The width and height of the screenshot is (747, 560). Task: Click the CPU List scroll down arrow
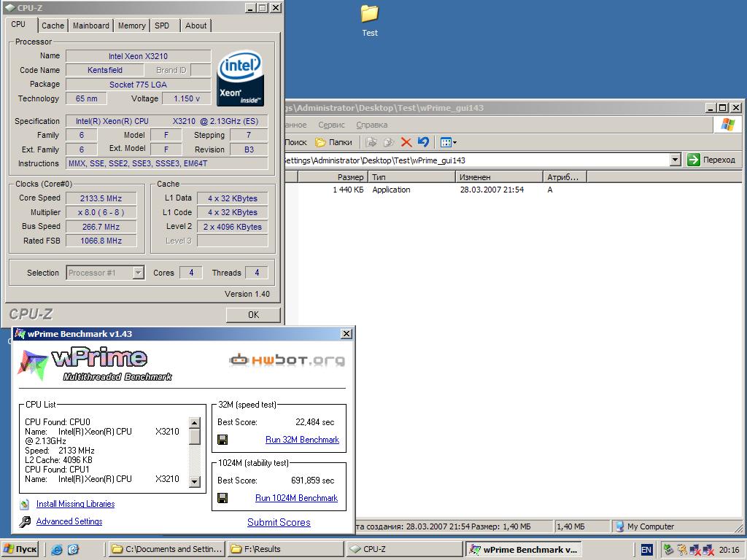194,482
